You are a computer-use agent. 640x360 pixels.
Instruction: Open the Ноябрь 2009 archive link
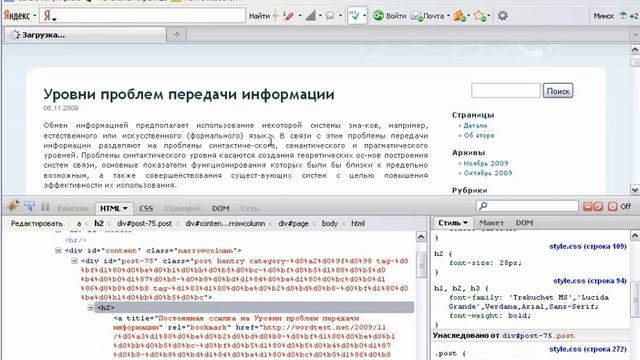[486, 163]
